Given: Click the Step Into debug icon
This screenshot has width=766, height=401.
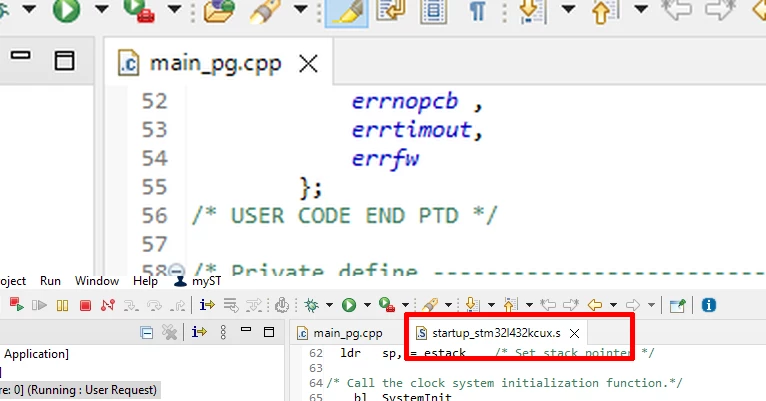Looking at the screenshot, I should point(131,306).
